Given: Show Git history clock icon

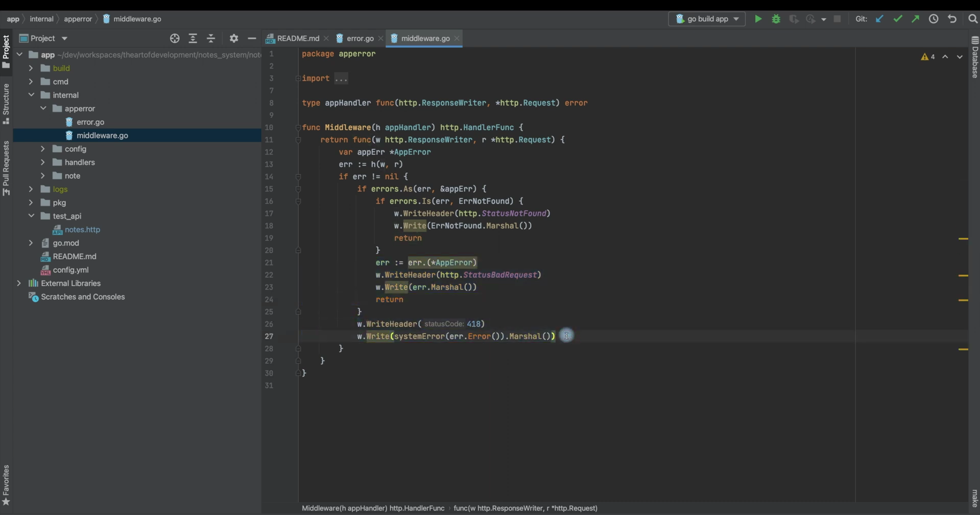Looking at the screenshot, I should [934, 19].
